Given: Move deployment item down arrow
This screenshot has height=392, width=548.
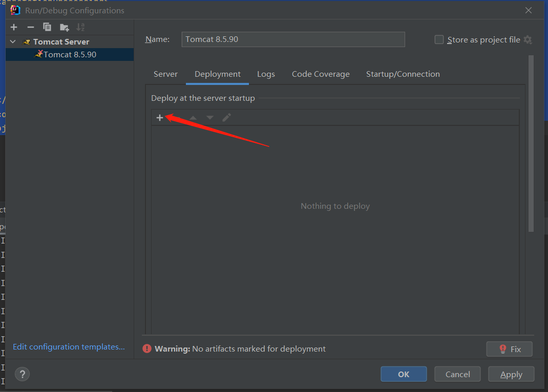Looking at the screenshot, I should point(209,118).
